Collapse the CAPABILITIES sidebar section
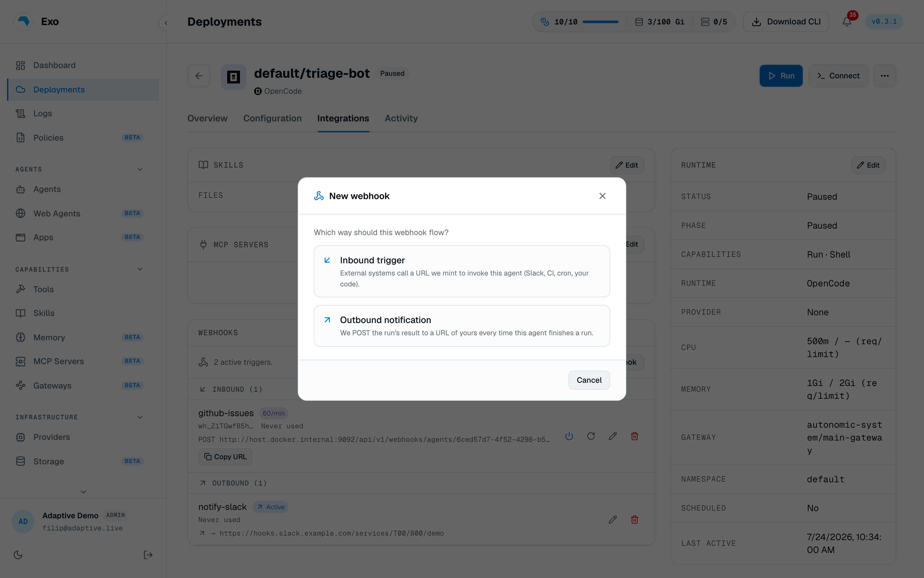The height and width of the screenshot is (578, 924). pos(139,269)
